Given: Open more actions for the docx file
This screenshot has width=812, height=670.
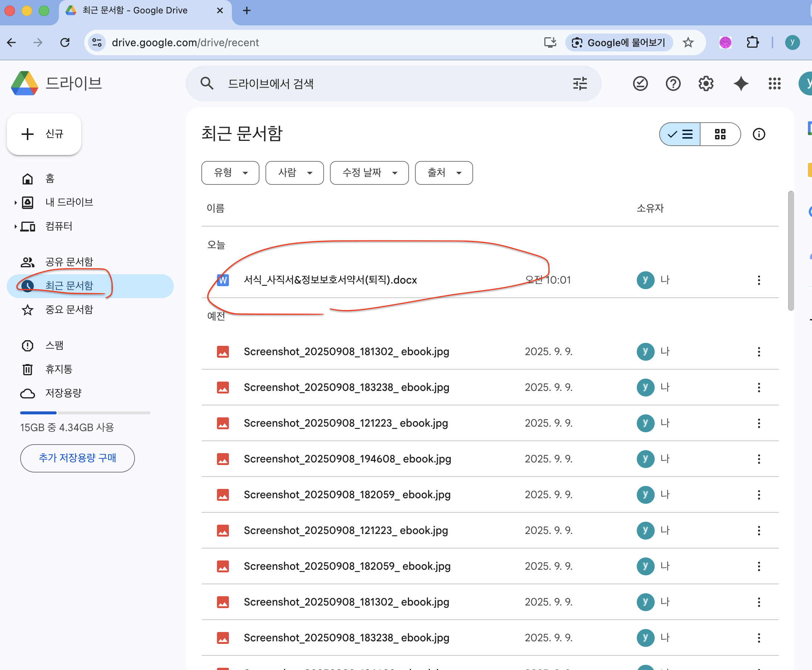Looking at the screenshot, I should [x=759, y=280].
